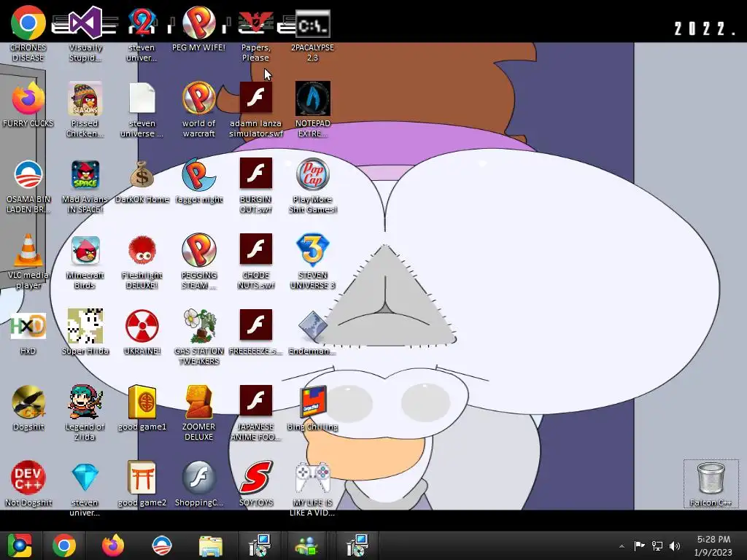
Task: Open the Papers, Please desktop shortcut
Action: pos(256,23)
